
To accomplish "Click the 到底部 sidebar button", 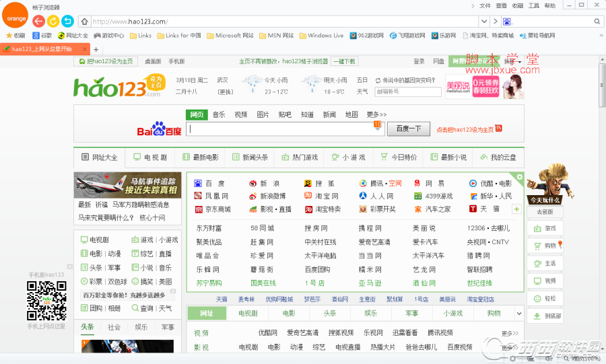I will [545, 316].
